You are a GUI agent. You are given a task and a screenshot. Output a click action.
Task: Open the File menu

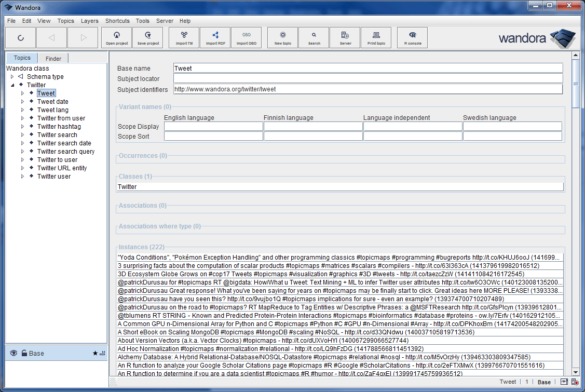pyautogui.click(x=11, y=21)
